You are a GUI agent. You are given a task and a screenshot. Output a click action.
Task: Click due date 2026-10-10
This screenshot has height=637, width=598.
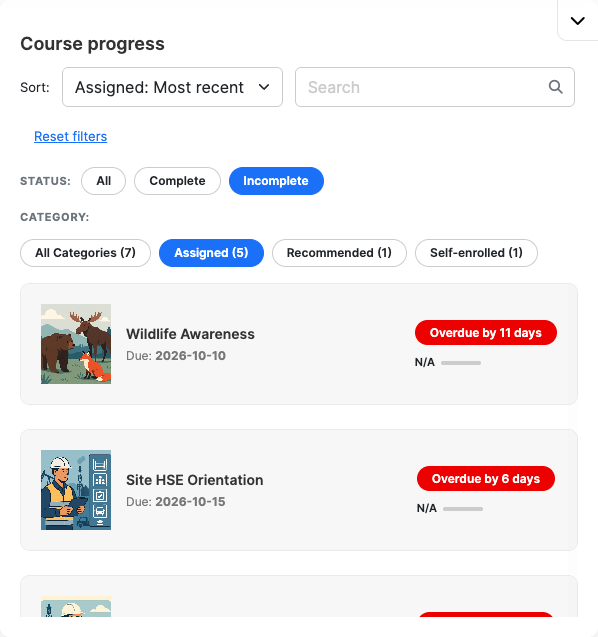191,355
